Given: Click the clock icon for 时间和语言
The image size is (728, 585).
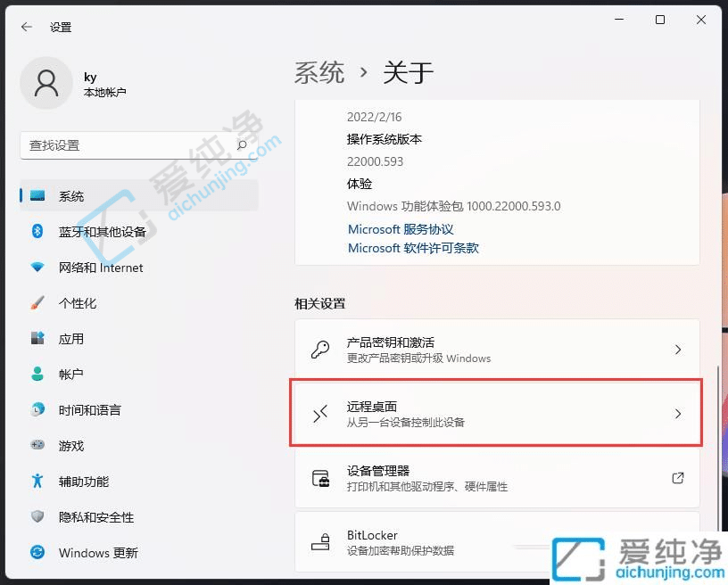Looking at the screenshot, I should click(36, 410).
